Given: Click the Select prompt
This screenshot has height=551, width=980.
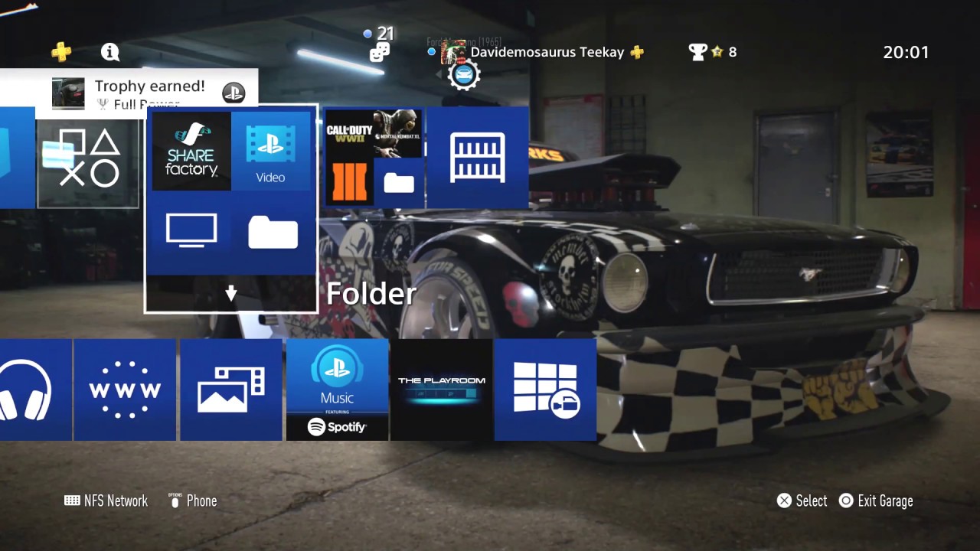Looking at the screenshot, I should click(x=802, y=500).
